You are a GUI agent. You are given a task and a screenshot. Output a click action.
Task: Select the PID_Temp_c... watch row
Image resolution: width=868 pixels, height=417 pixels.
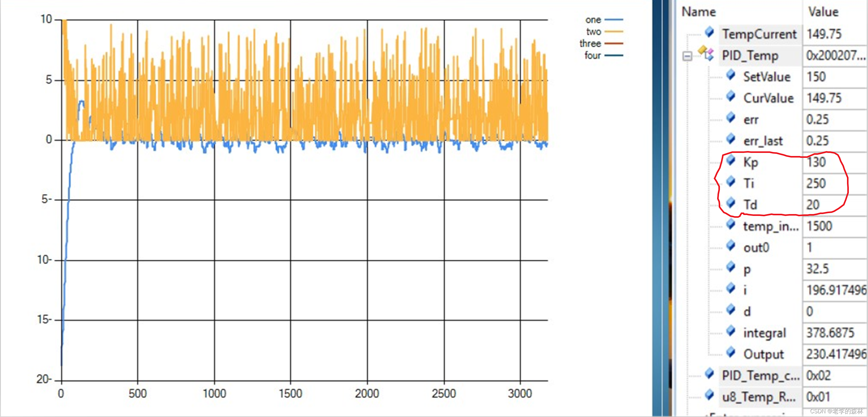pyautogui.click(x=760, y=376)
